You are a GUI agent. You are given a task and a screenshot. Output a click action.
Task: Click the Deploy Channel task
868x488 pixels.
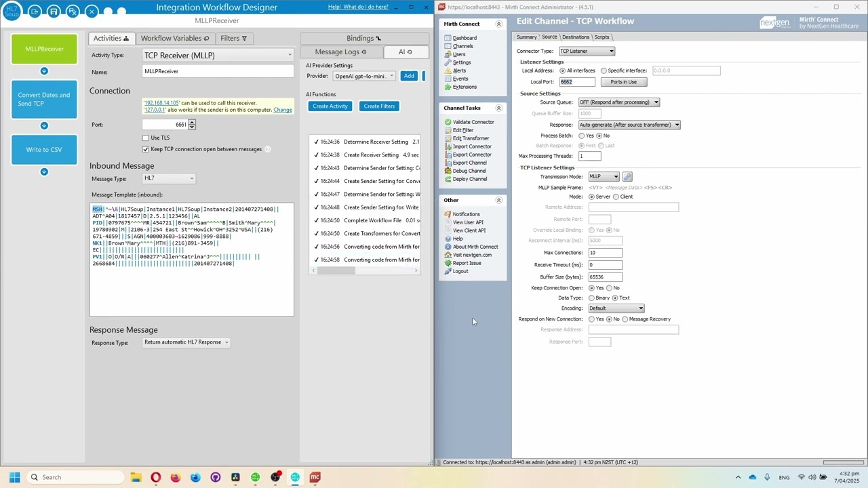point(470,179)
